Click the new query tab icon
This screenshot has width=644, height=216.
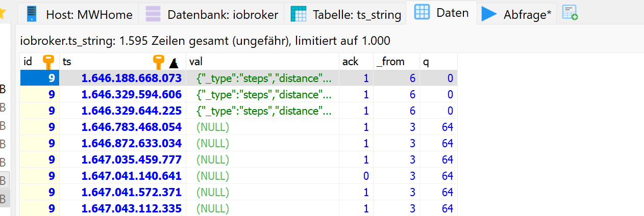coord(570,13)
